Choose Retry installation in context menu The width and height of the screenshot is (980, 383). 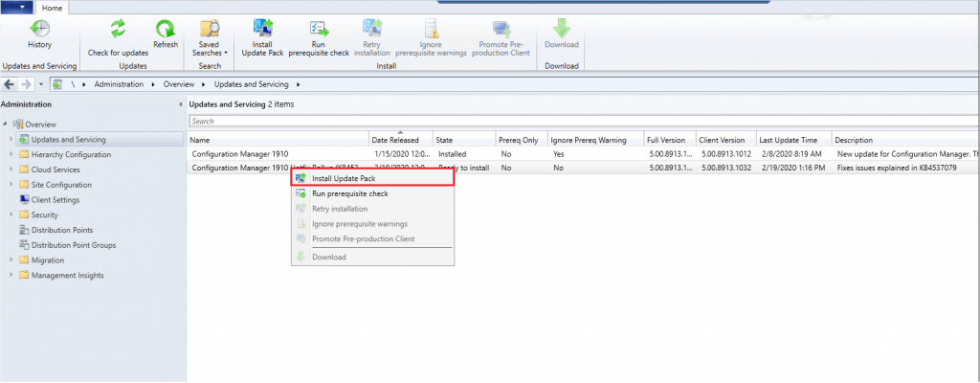[372, 209]
